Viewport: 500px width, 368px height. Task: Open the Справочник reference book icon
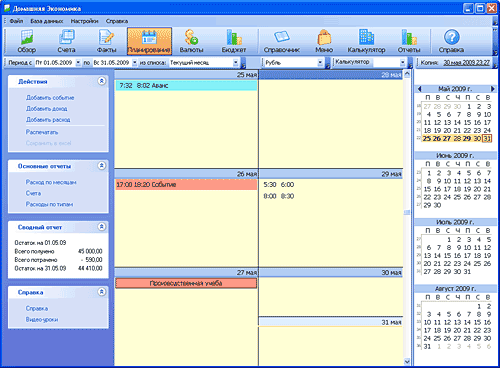282,41
